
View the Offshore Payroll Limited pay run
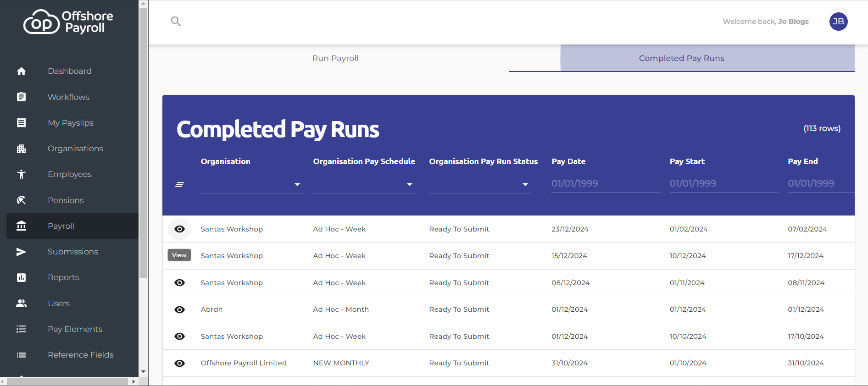[x=179, y=363]
